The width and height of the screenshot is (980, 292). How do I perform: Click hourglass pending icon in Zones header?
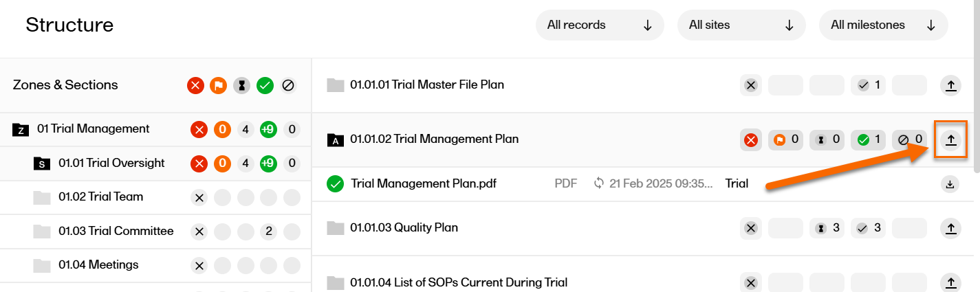tap(242, 86)
